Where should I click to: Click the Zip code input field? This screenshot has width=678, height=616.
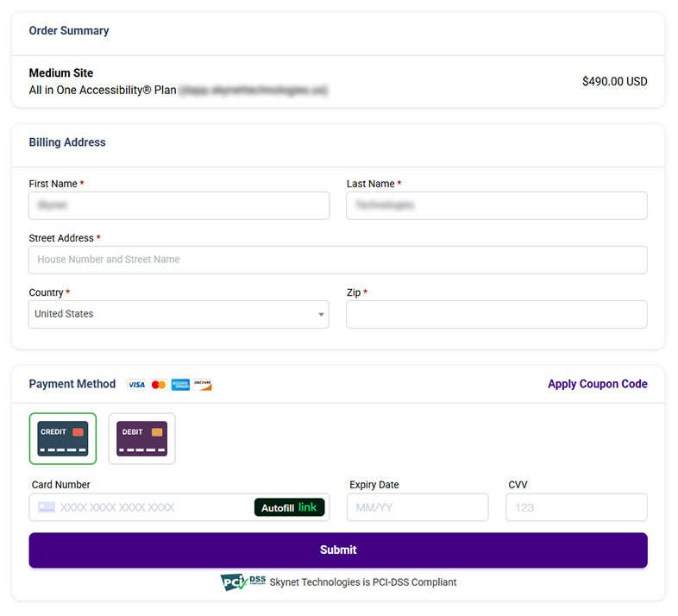(x=496, y=314)
